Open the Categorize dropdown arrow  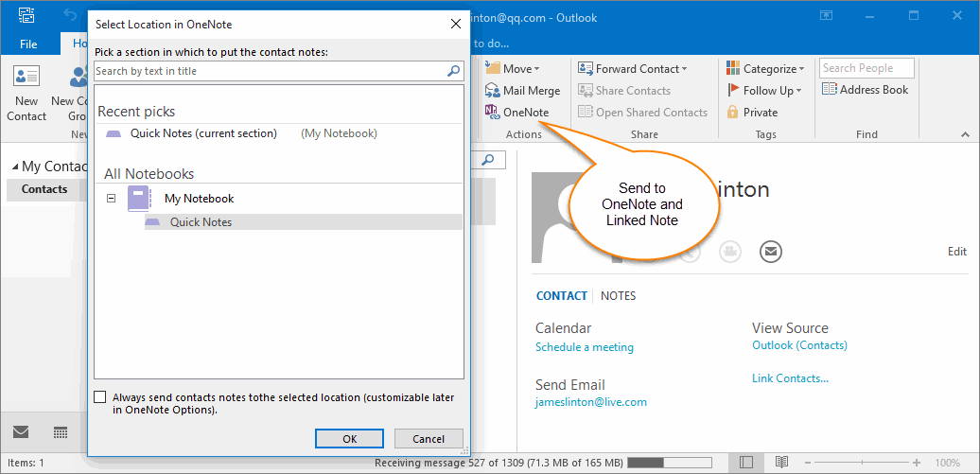[802, 69]
